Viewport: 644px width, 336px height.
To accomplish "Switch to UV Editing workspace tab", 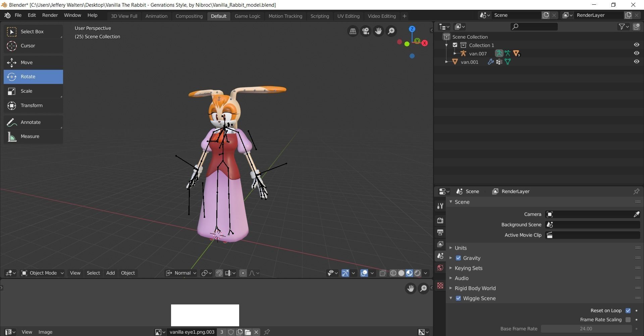I will click(348, 16).
